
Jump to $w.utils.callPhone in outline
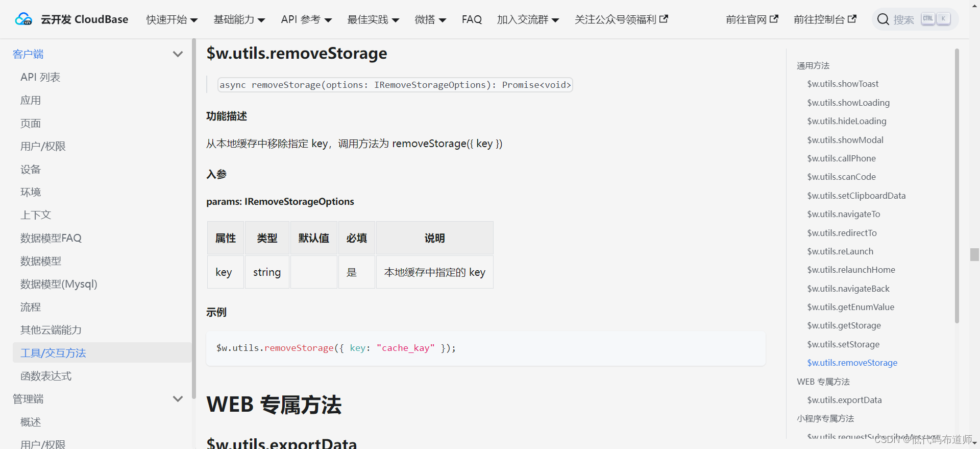point(841,158)
